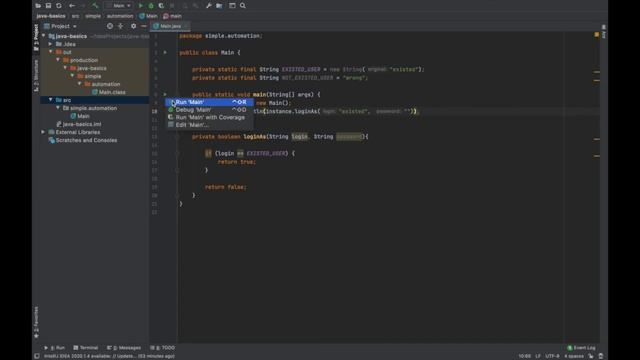Click the Back navigation arrow

(x=72, y=6)
